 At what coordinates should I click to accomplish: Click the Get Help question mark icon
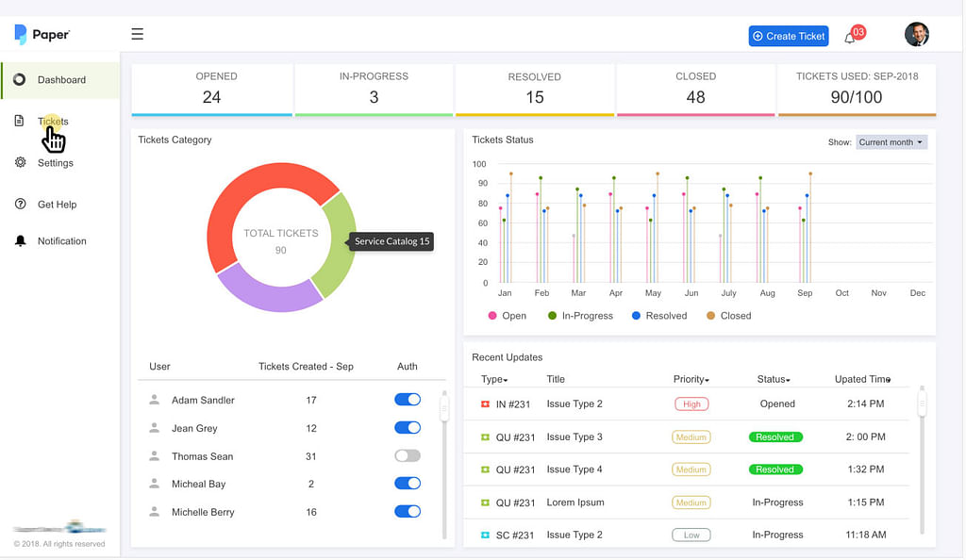[20, 204]
